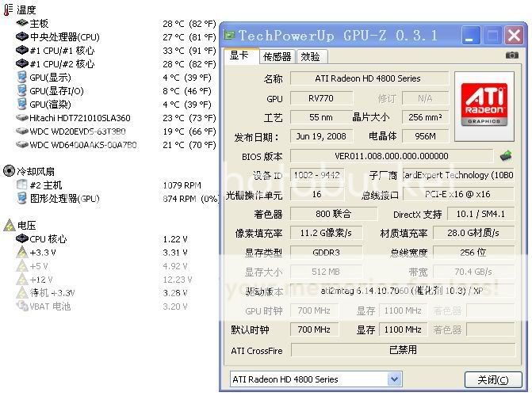
Task: Click the 图形处理器(GPU) fan icon
Action: 21,198
